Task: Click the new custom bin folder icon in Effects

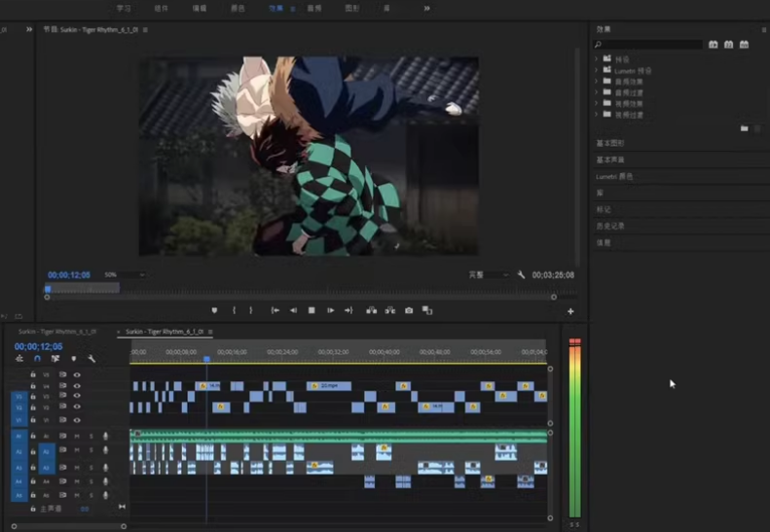Action: click(x=744, y=128)
